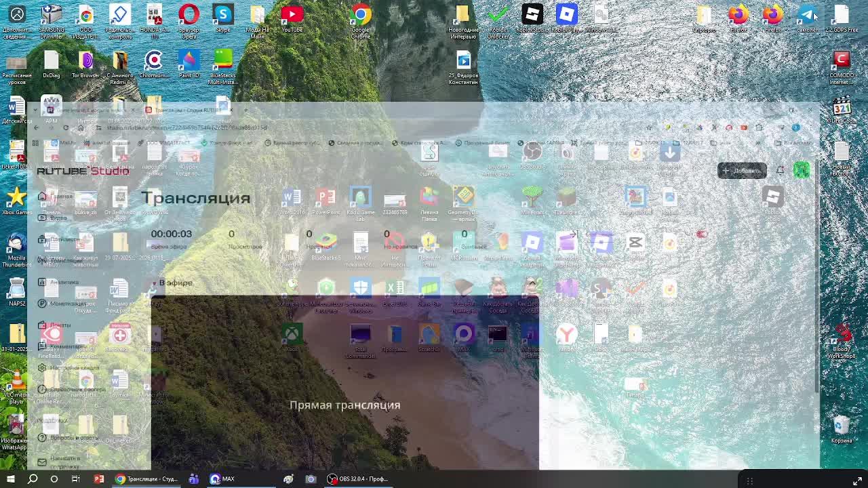This screenshot has width=868, height=488.
Task: Open the camera app in the taskbar
Action: (311, 479)
